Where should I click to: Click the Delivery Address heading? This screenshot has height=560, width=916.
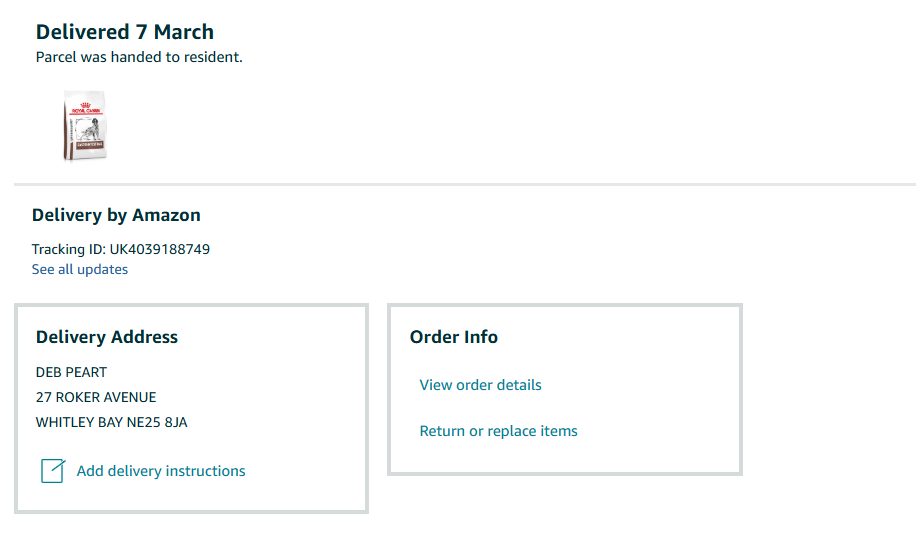click(x=107, y=337)
